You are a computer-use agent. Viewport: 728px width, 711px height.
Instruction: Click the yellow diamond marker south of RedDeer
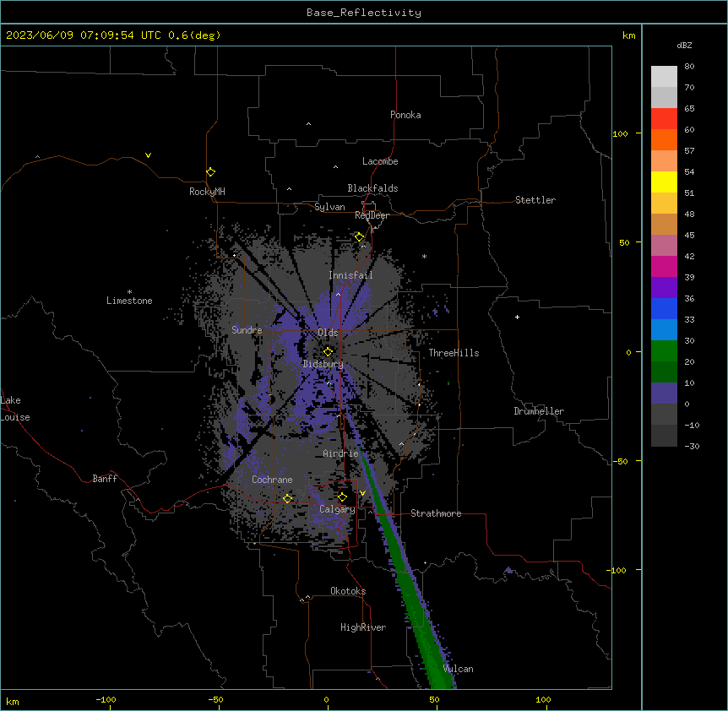pyautogui.click(x=360, y=237)
